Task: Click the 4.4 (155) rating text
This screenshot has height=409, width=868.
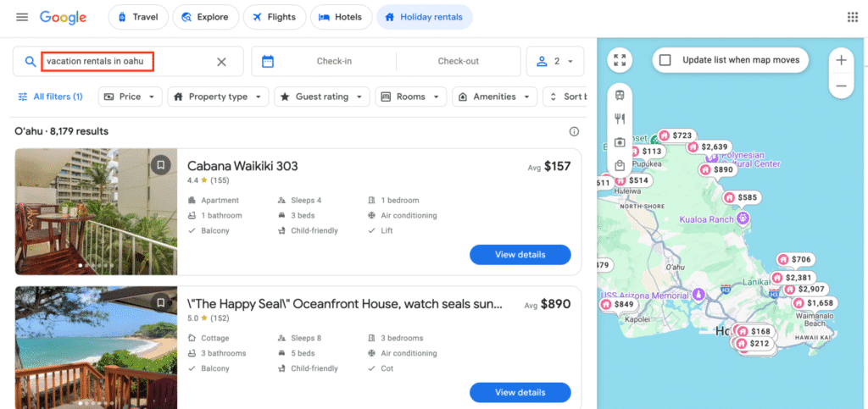Action: coord(209,180)
